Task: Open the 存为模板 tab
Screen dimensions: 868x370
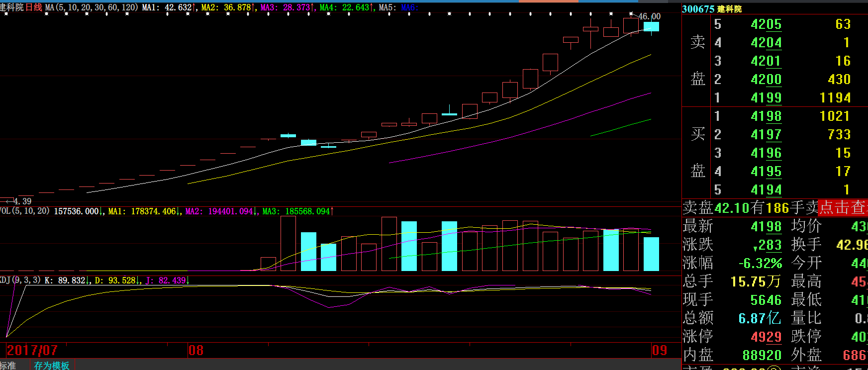Action: 52,365
